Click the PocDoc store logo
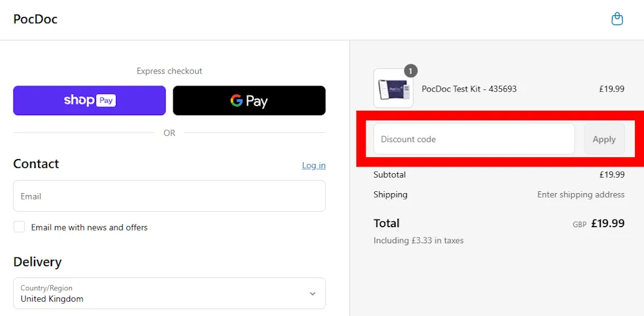The height and width of the screenshot is (316, 644). coord(35,19)
